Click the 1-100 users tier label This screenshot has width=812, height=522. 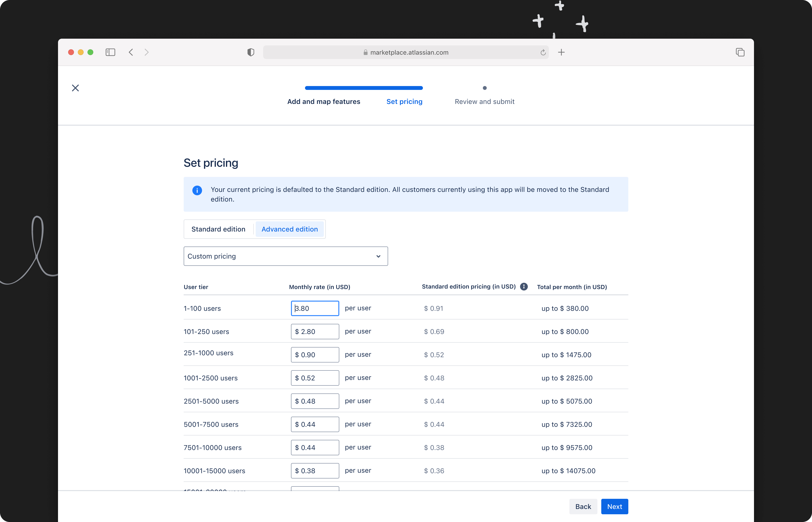202,308
